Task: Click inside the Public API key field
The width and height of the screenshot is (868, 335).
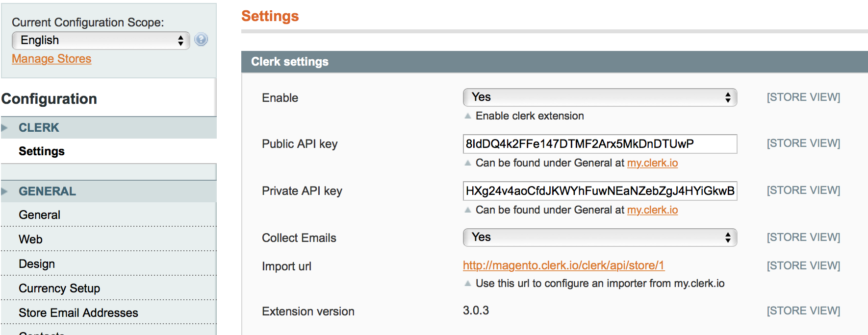Action: point(599,144)
